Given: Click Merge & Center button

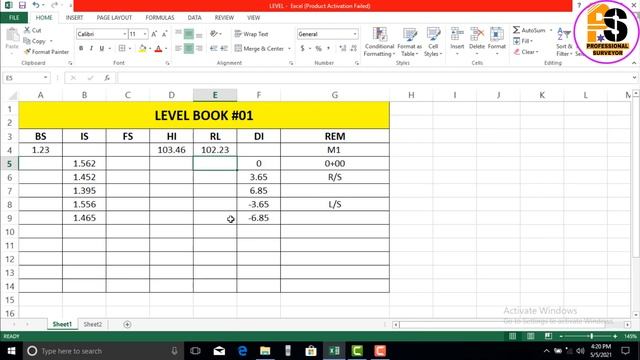Looking at the screenshot, I should point(260,48).
